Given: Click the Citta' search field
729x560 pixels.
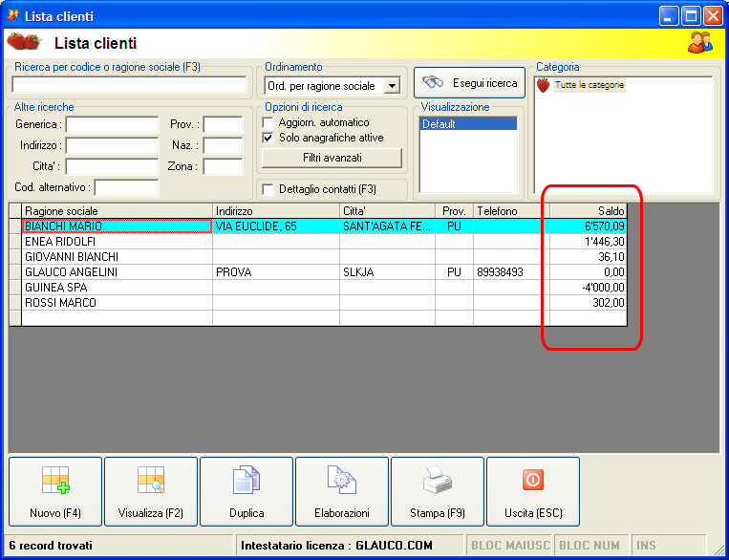Looking at the screenshot, I should point(112,166).
